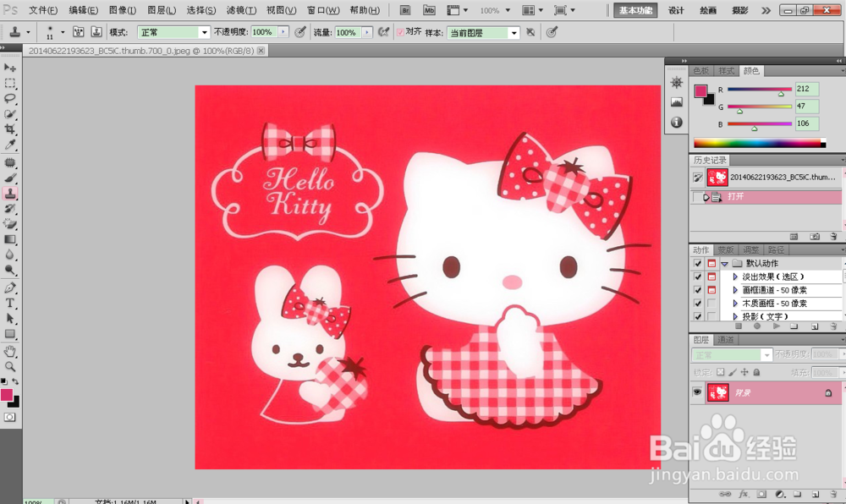Image resolution: width=846 pixels, height=504 pixels.
Task: Open the 滤镜(T) menu
Action: tap(241, 10)
